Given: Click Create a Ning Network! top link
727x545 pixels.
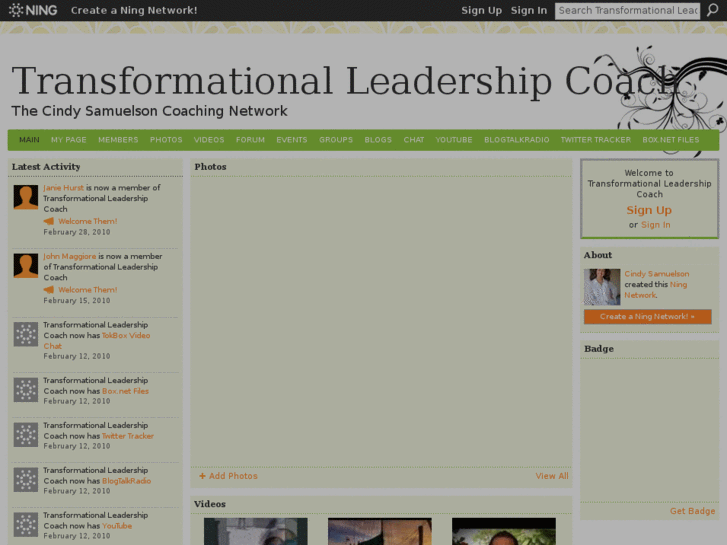Looking at the screenshot, I should 134,10.
